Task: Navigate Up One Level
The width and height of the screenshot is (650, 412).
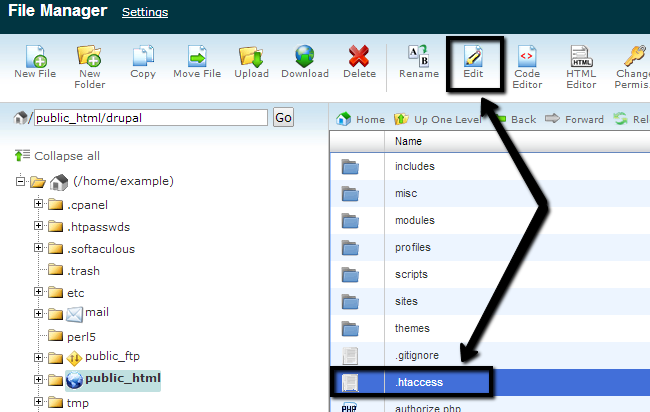Action: click(437, 119)
